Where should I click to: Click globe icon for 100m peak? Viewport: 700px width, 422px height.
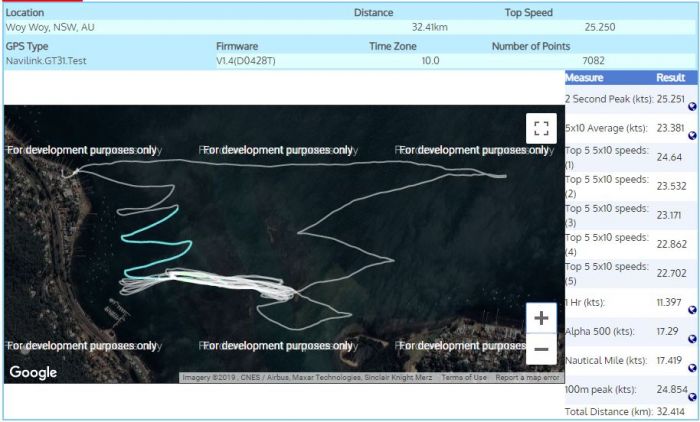pos(693,396)
